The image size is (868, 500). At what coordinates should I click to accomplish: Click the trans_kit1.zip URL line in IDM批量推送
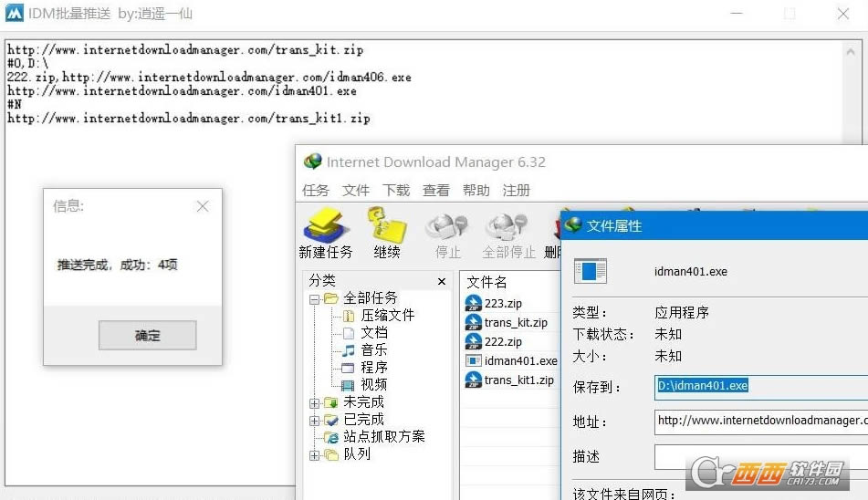coord(189,119)
